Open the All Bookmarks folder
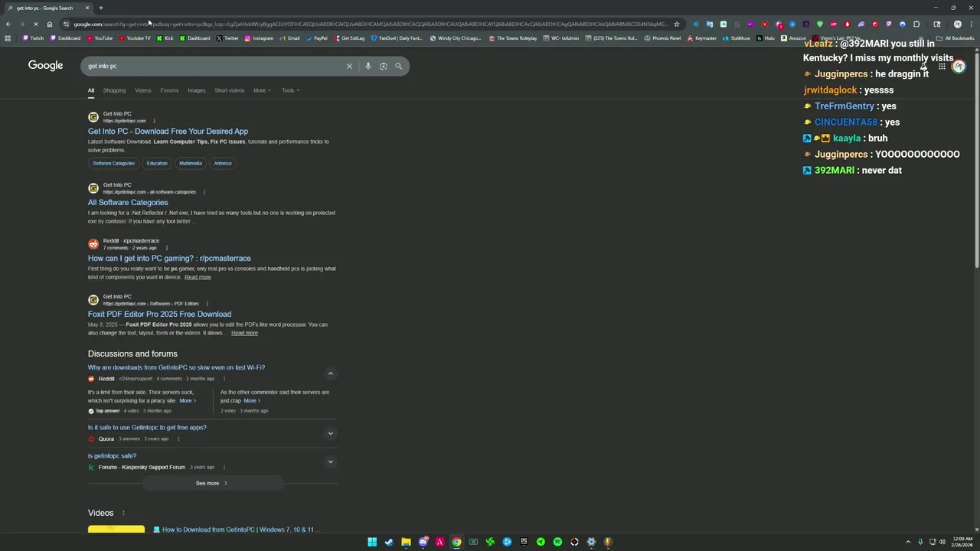Viewport: 980px width, 551px height. [x=955, y=38]
